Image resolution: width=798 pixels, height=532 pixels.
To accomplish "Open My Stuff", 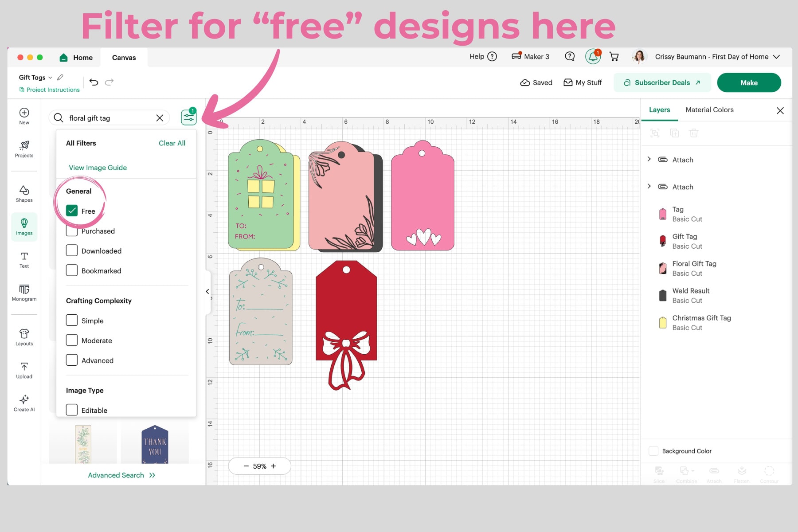I will [x=583, y=82].
